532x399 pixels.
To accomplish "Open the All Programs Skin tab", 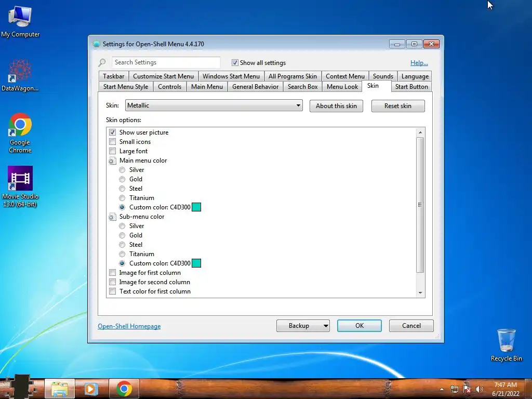I will pyautogui.click(x=293, y=76).
